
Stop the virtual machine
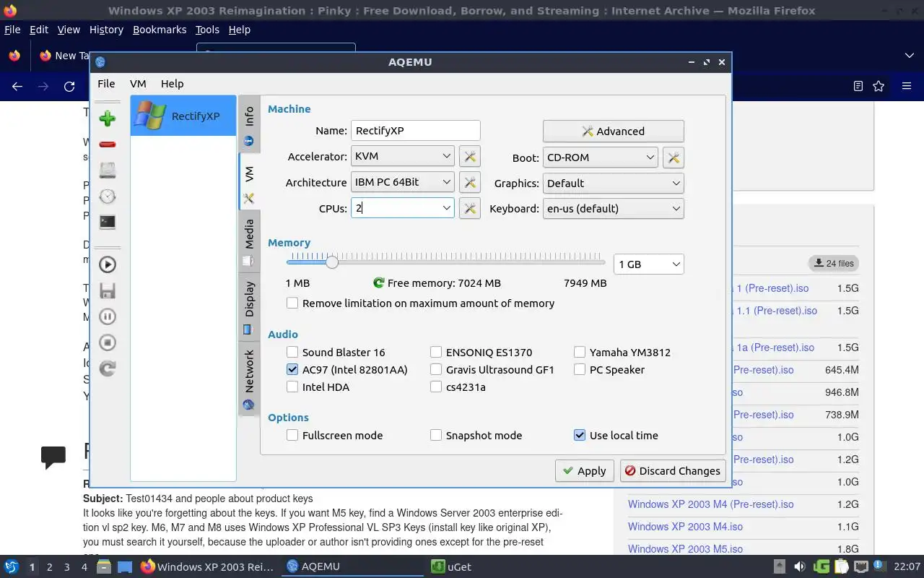coord(108,342)
